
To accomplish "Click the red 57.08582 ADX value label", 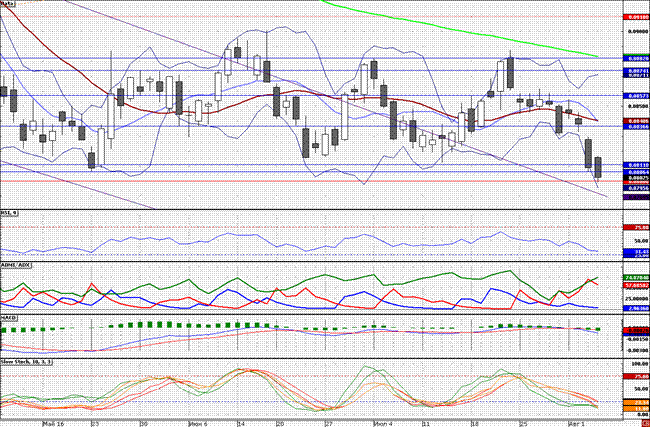I will [637, 286].
